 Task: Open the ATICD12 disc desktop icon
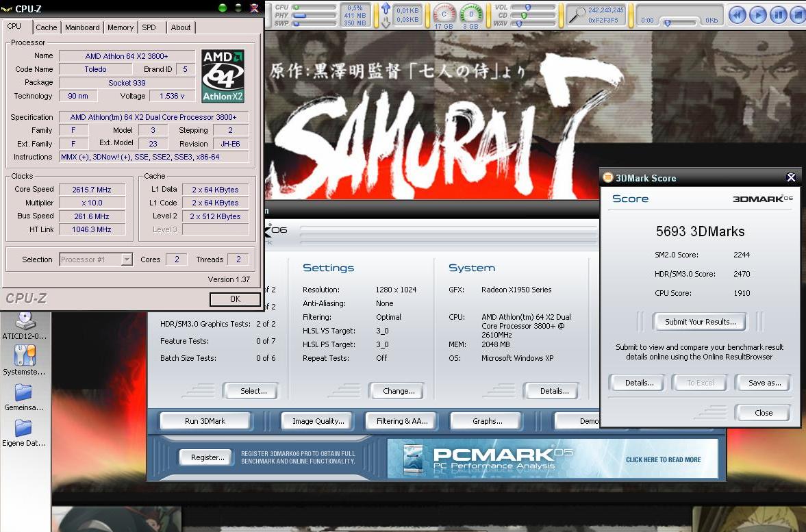(x=24, y=327)
